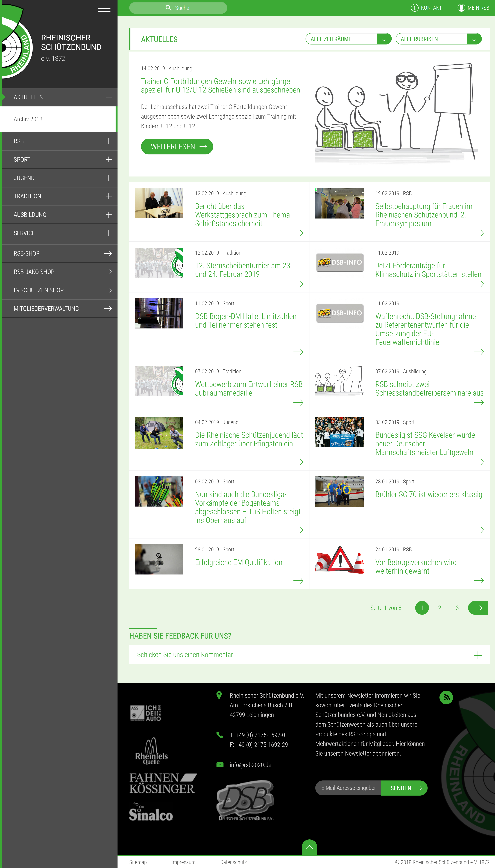Click arrow on Erfolgreiche EM Qualifikation article
The image size is (495, 868).
pyautogui.click(x=298, y=581)
